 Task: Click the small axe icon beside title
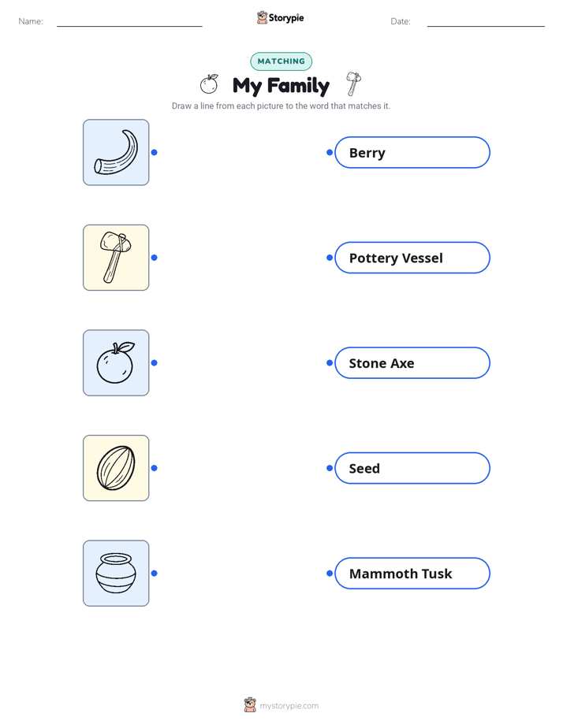(x=353, y=84)
